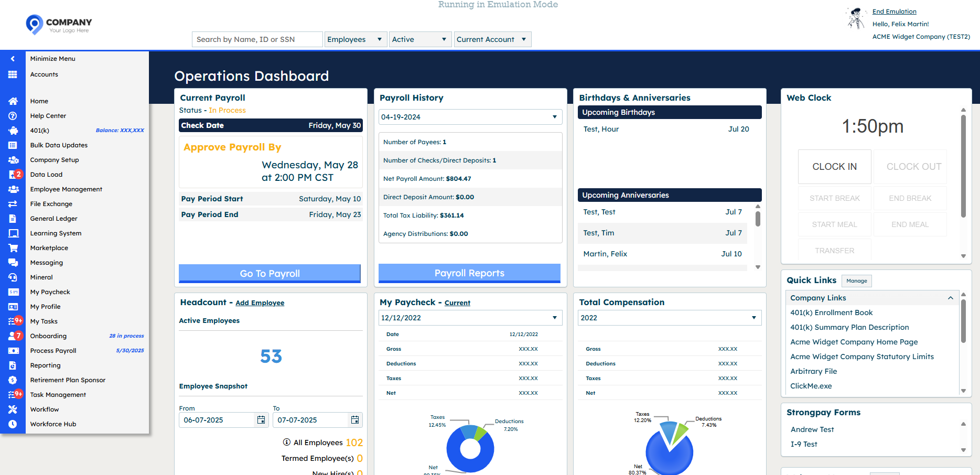Image resolution: width=980 pixels, height=475 pixels.
Task: Open Accounts from the sidebar menu
Action: (x=44, y=74)
